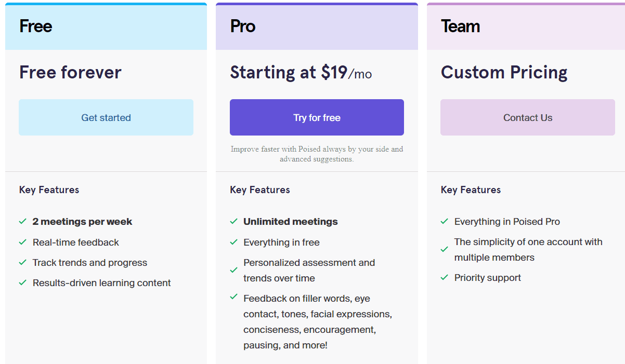The height and width of the screenshot is (364, 625).
Task: Select the Pro plan header
Action: [243, 26]
